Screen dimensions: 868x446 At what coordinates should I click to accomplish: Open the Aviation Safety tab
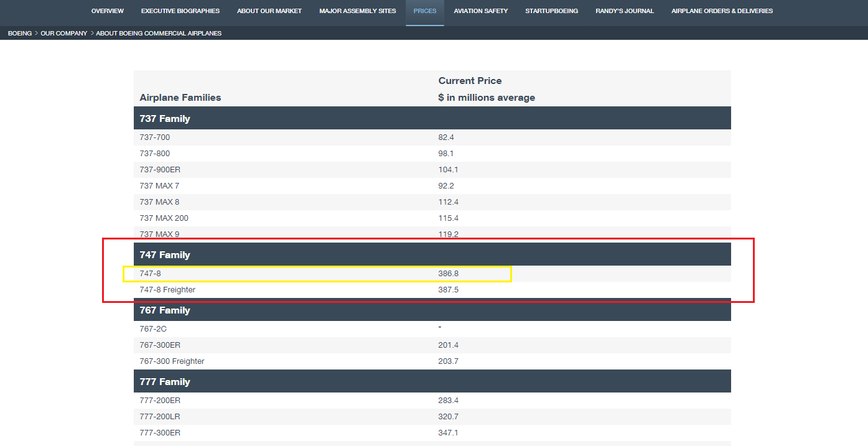pos(481,11)
